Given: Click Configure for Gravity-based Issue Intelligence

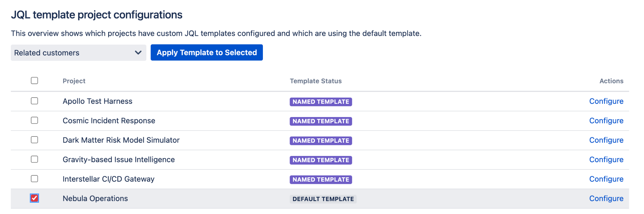Looking at the screenshot, I should [606, 159].
